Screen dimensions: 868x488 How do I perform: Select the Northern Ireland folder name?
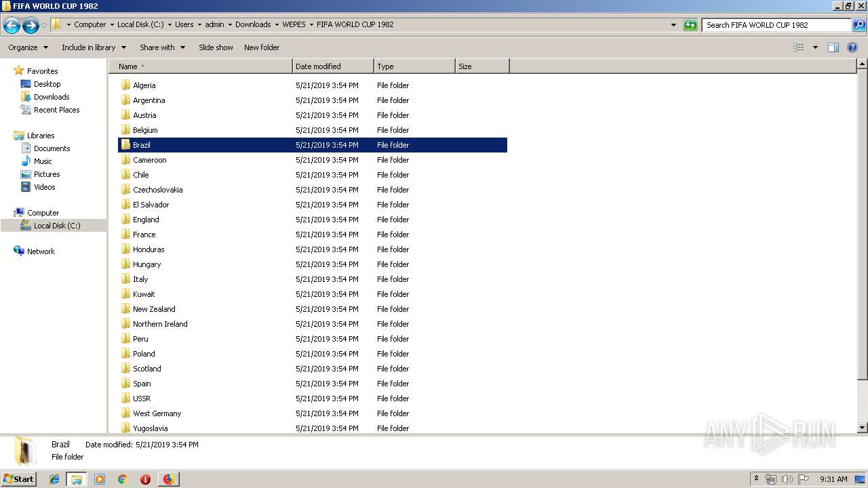pyautogui.click(x=160, y=324)
